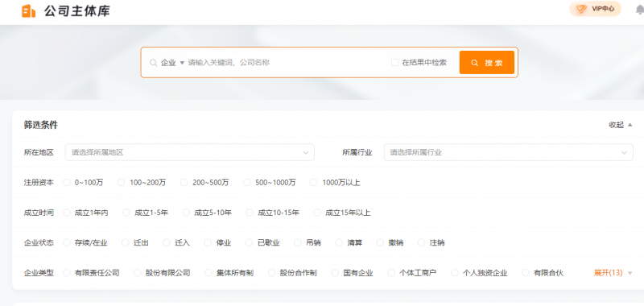The image size is (644, 306).
Task: Enable the 在结果中检索 checkbox
Action: pyautogui.click(x=394, y=63)
